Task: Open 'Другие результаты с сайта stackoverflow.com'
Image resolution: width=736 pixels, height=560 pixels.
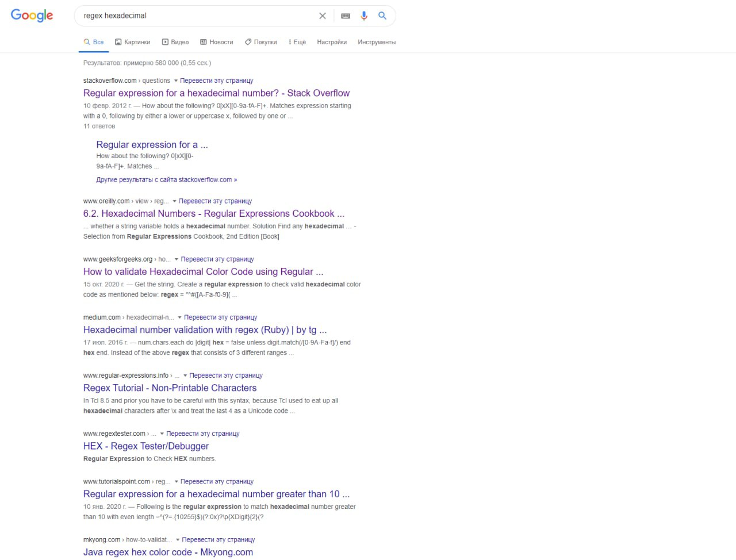Action: [167, 179]
